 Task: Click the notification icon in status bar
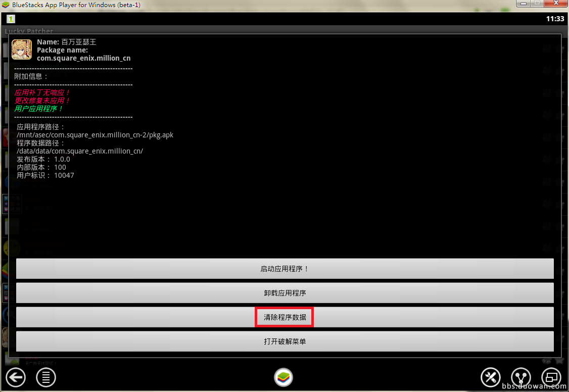(11, 19)
